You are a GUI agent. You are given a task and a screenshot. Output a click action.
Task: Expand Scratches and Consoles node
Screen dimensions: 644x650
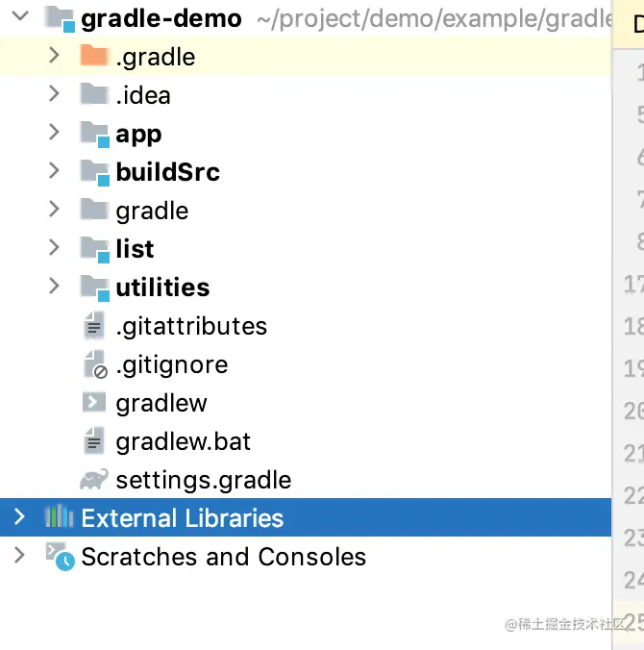point(19,557)
